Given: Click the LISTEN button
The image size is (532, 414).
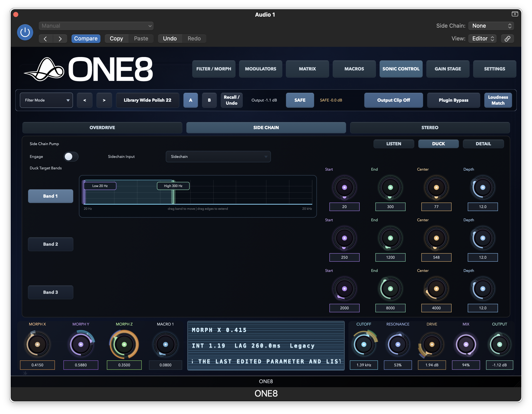Looking at the screenshot, I should coord(394,144).
